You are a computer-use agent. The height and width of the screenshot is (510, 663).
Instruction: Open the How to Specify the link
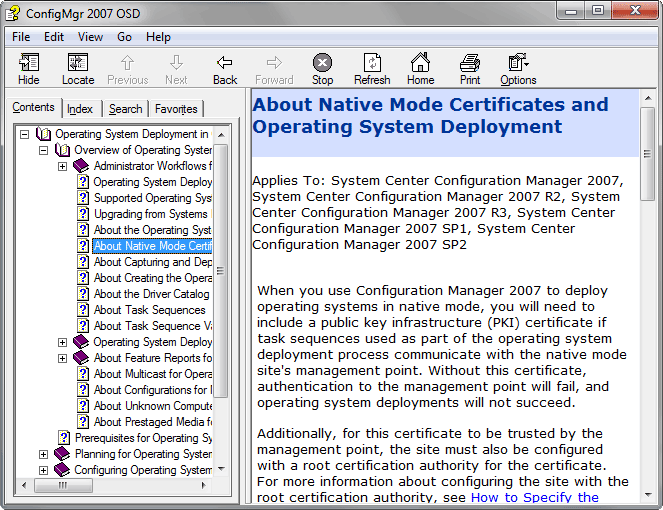pos(535,497)
